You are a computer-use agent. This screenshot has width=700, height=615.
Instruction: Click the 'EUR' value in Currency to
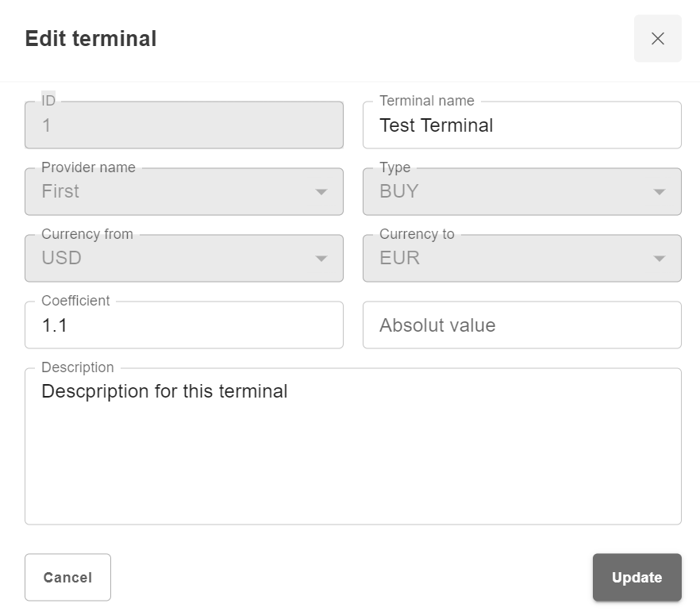click(400, 258)
